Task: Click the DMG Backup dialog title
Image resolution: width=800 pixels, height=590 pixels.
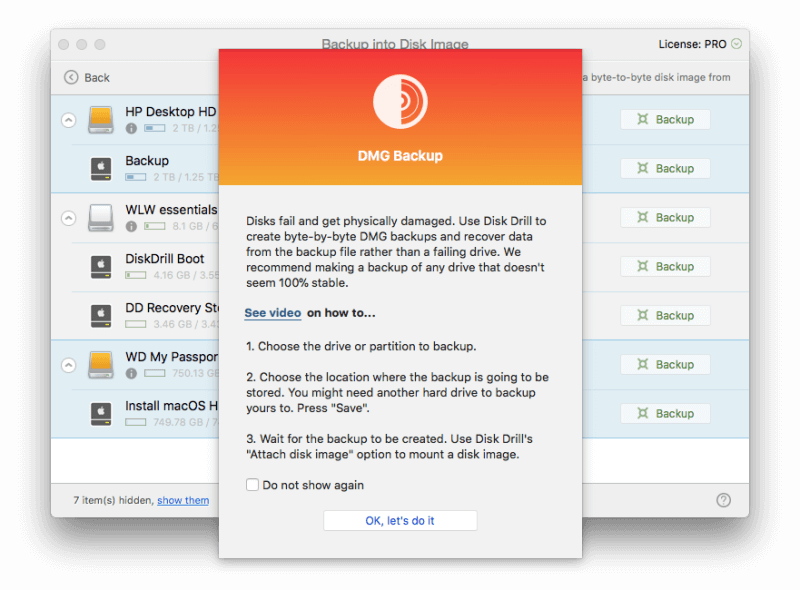Action: tap(400, 156)
